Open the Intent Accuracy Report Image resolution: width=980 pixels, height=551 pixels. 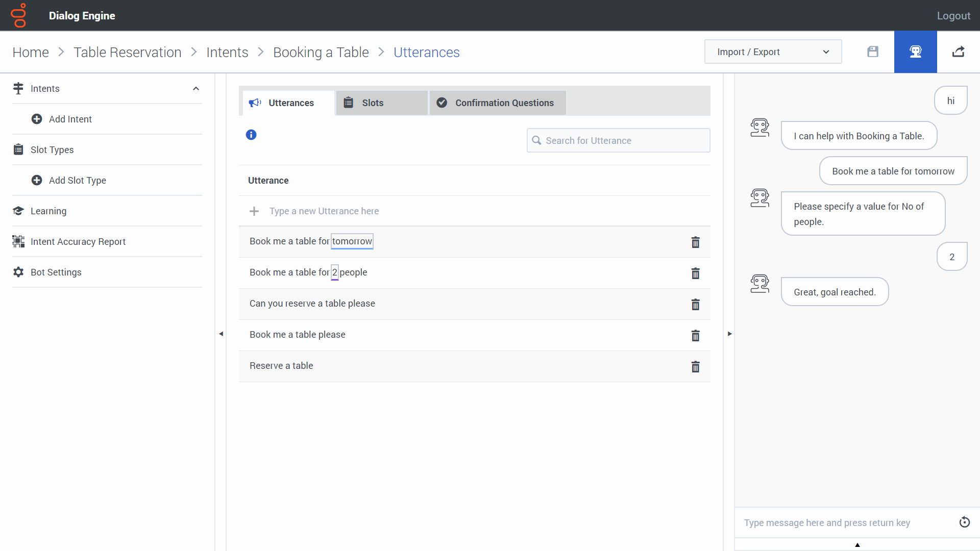click(x=78, y=241)
